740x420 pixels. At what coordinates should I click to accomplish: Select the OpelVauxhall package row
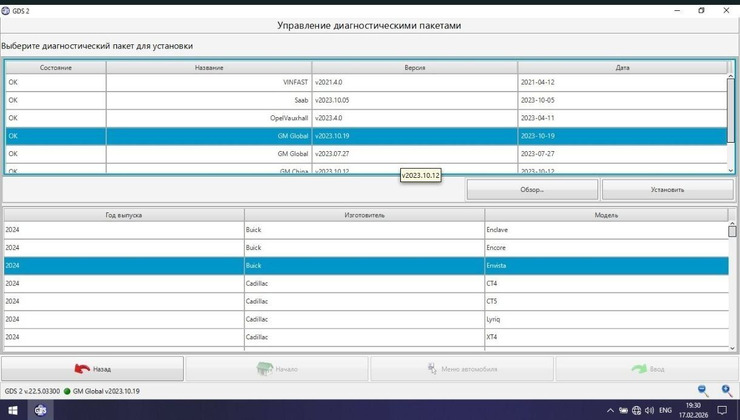(366, 118)
